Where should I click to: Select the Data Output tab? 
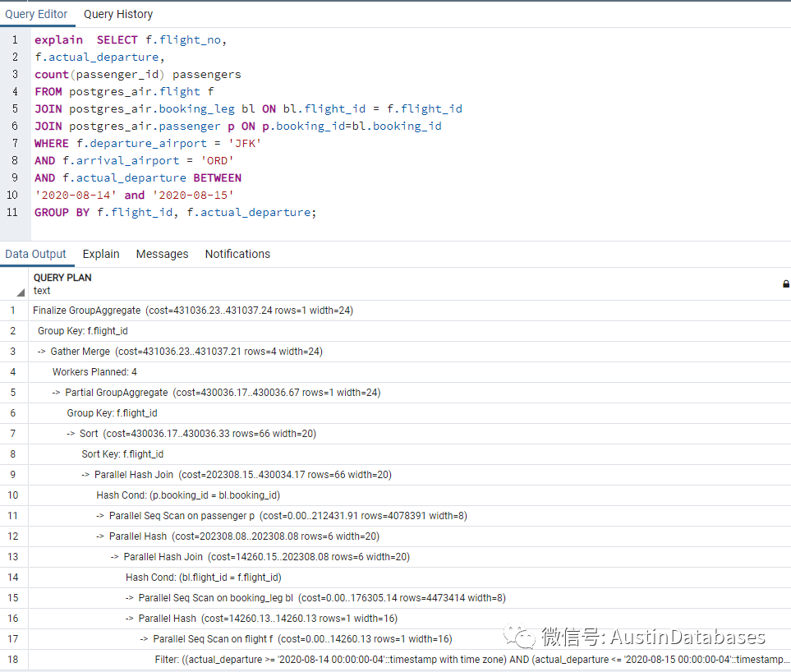pos(36,254)
